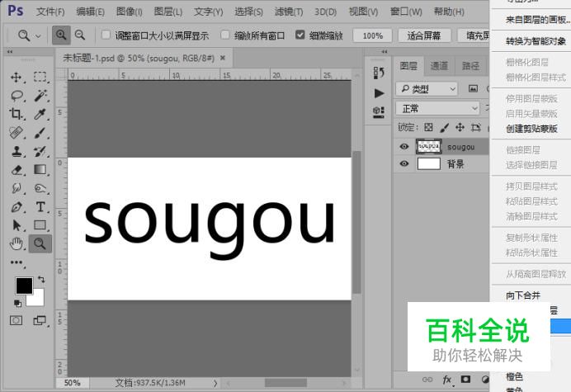Select the History Brush tool

pos(40,151)
